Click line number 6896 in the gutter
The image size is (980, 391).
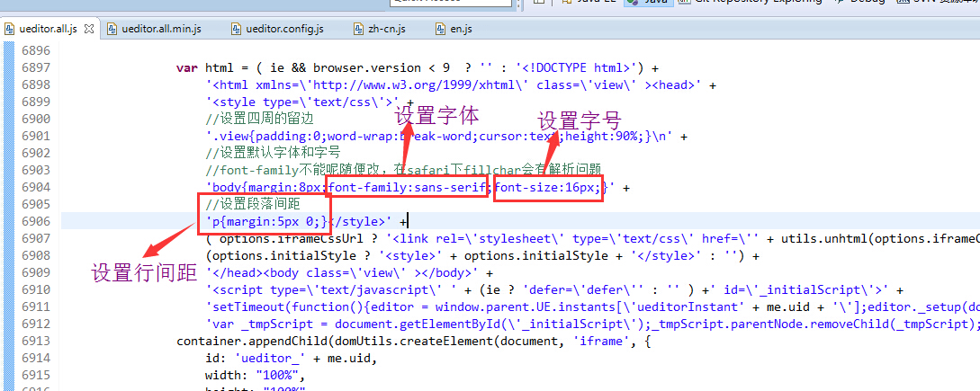click(36, 50)
